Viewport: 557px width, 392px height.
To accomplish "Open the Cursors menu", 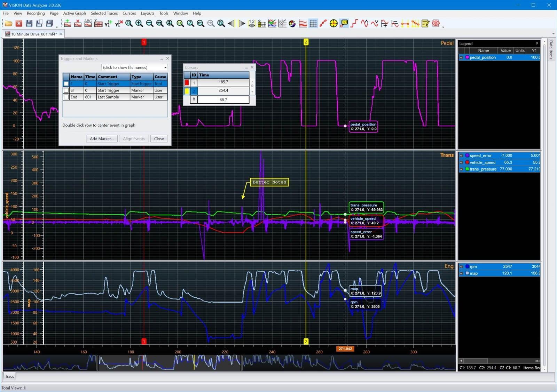I will point(129,13).
